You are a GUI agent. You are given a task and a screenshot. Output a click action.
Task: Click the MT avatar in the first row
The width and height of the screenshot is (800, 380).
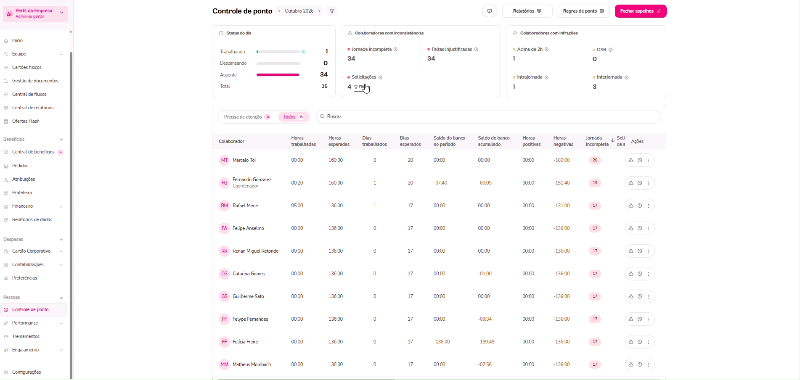coord(224,160)
